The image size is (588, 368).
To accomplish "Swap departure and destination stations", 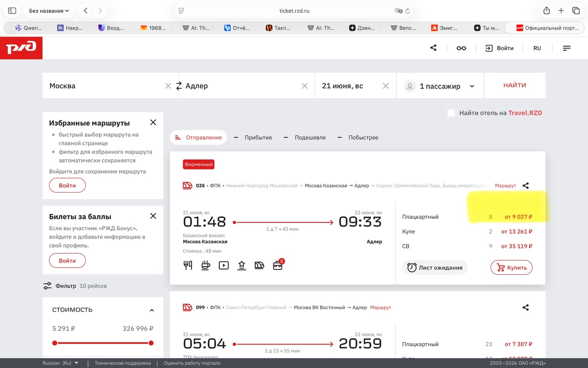I will coord(179,85).
